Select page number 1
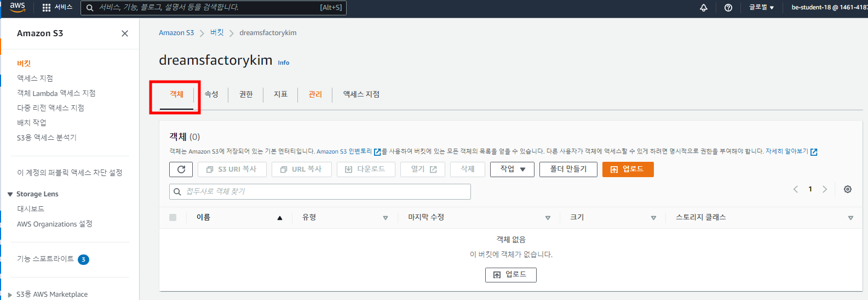 point(810,189)
